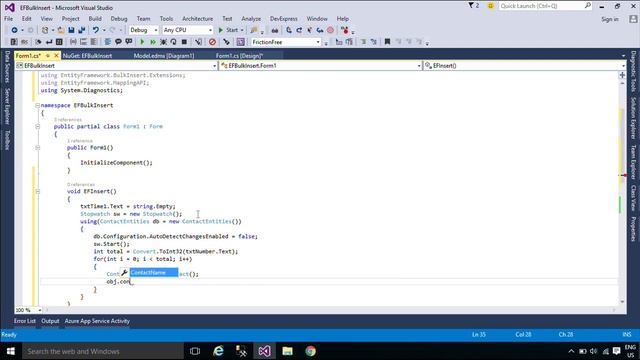
Task: Click the red breakpoint circle icon
Action: pos(331,30)
